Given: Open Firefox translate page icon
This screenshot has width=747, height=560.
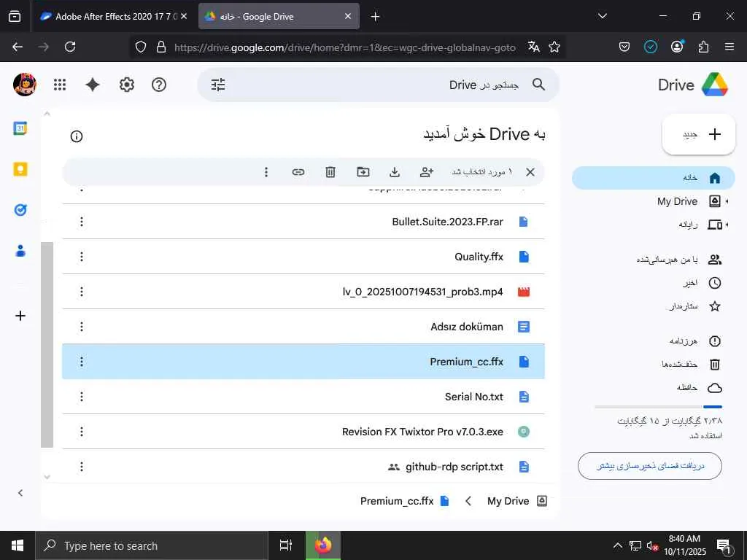Looking at the screenshot, I should (x=533, y=47).
